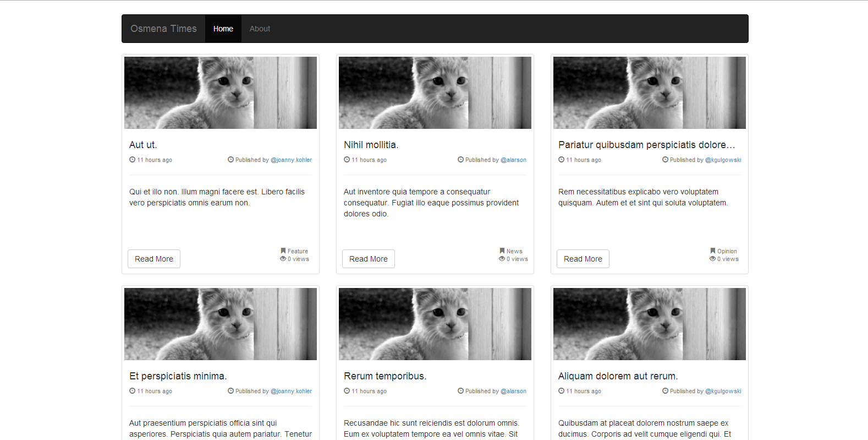The image size is (868, 440).
Task: Click the bookmark icon beside Feature
Action: point(283,251)
